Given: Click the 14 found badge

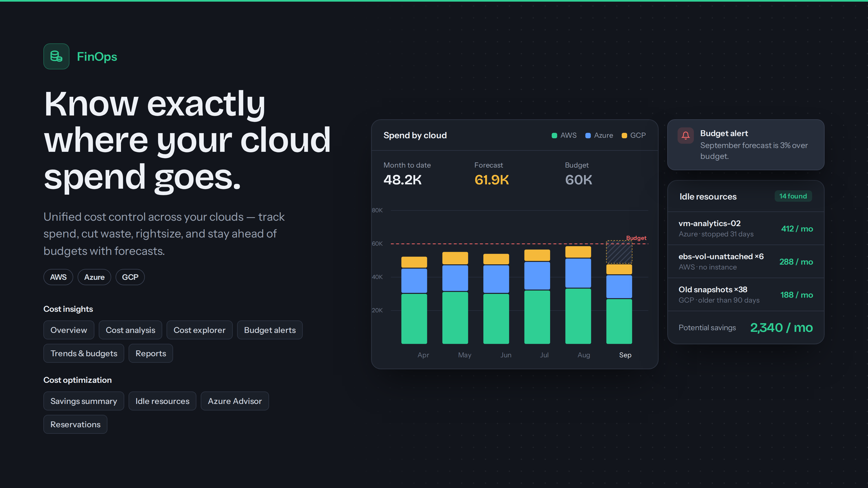Looking at the screenshot, I should [793, 196].
